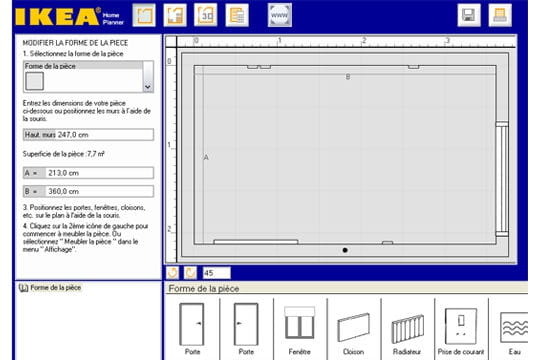Screen dimensions: 540x360
Task: Edit the A dimension field
Action: click(89, 173)
